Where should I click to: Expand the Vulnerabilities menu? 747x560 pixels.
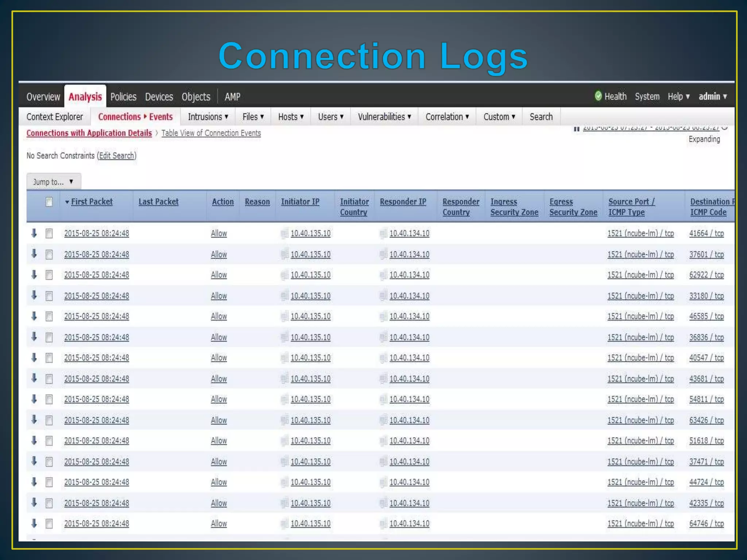tap(384, 117)
